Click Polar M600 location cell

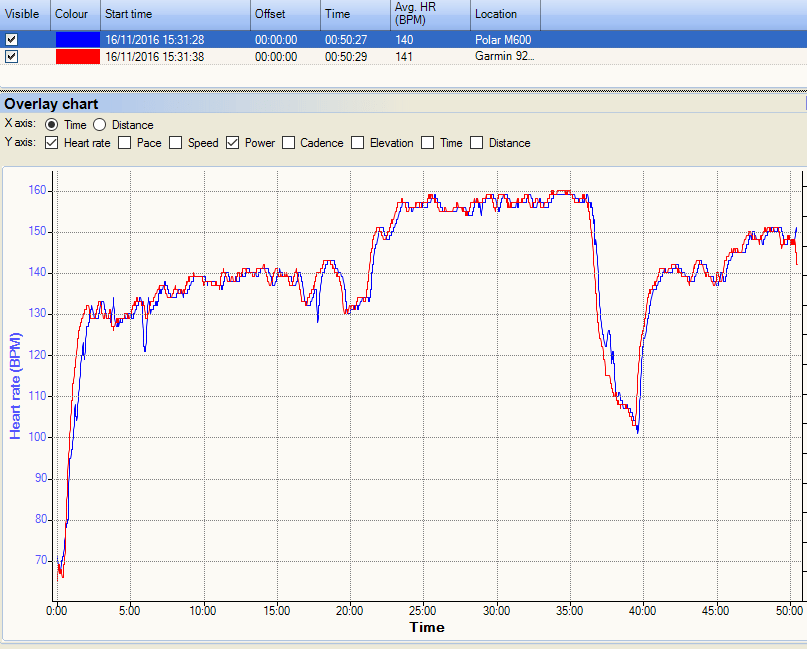(x=503, y=40)
